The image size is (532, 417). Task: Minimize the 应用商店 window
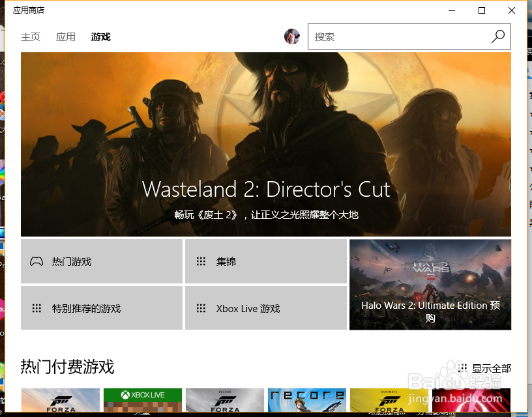(x=452, y=10)
